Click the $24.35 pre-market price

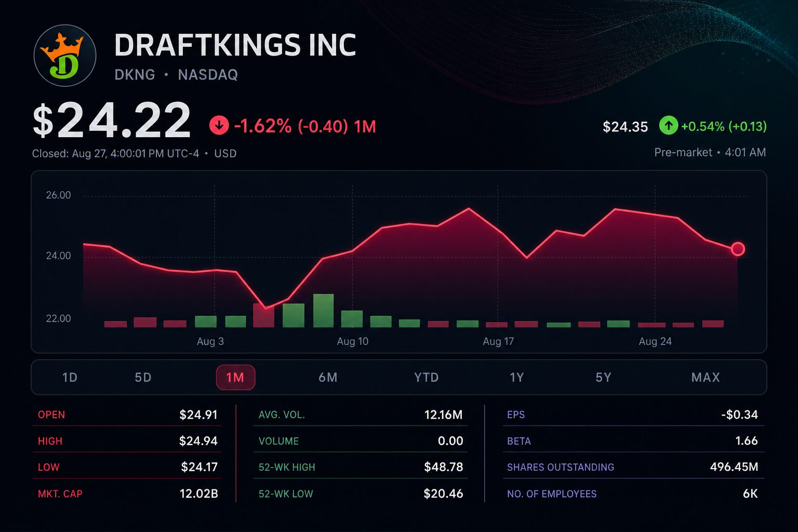coord(625,127)
